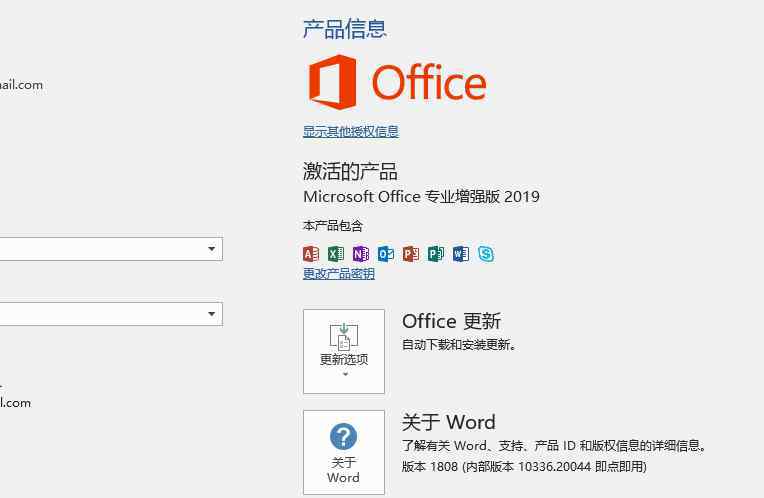The height and width of the screenshot is (498, 764).
Task: Open 显示其他授权信息 link
Action: 351,132
